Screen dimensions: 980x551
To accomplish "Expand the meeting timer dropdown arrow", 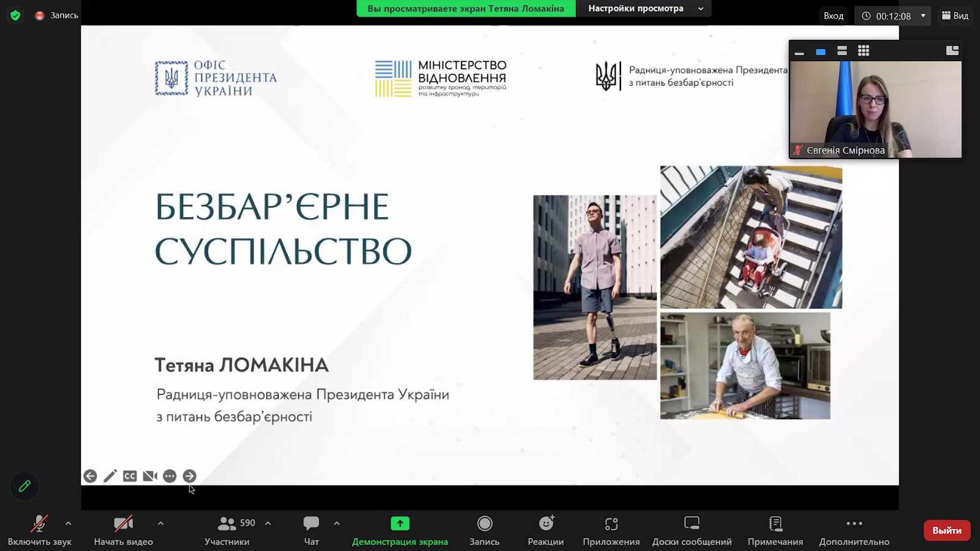I will [x=923, y=16].
